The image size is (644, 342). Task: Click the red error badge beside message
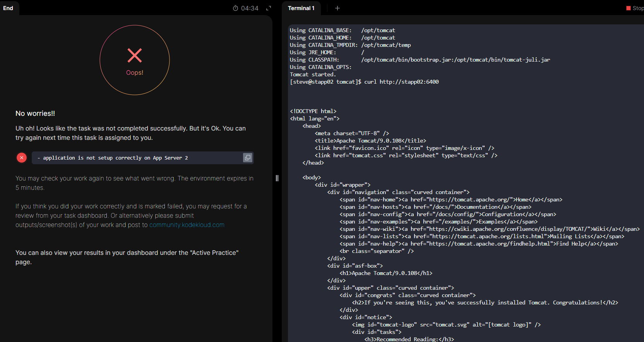[22, 158]
